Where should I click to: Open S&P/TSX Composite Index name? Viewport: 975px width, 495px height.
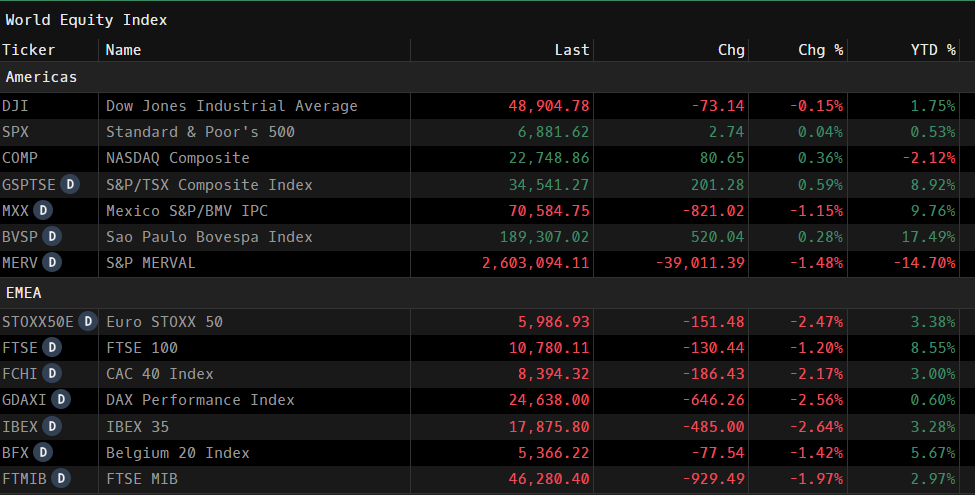pyautogui.click(x=210, y=185)
